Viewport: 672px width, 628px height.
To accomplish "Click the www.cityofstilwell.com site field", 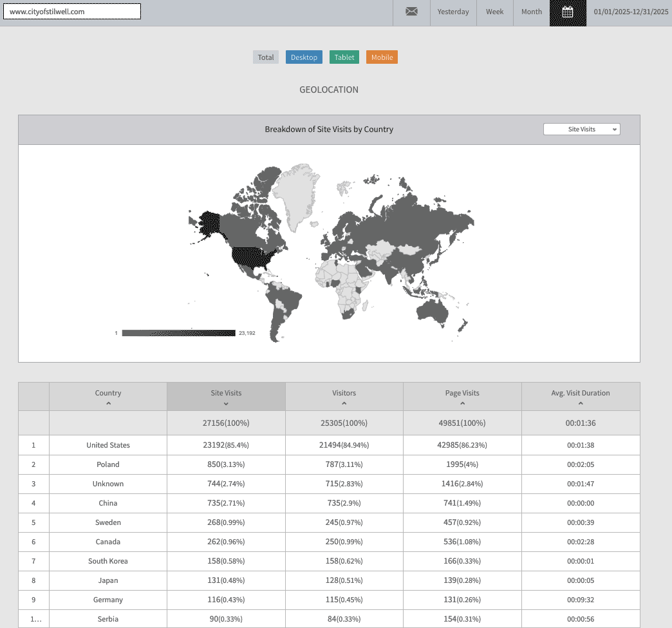I will click(71, 12).
